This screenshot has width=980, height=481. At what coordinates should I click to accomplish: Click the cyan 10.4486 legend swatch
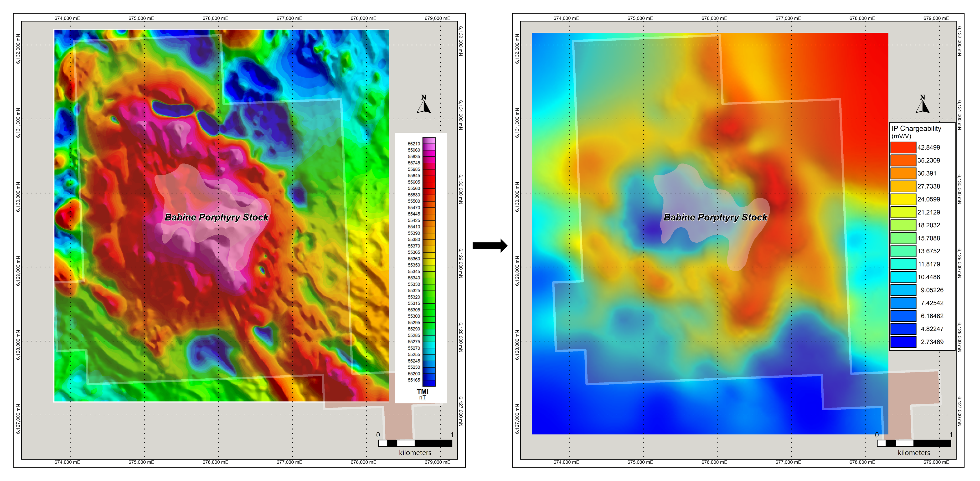903,277
